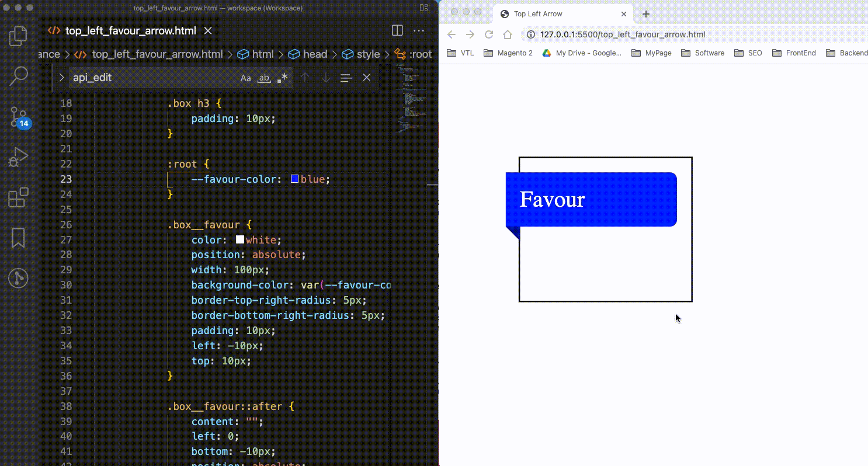Screen dimensions: 868x466
Task: Close the find widget
Action: pyautogui.click(x=367, y=78)
